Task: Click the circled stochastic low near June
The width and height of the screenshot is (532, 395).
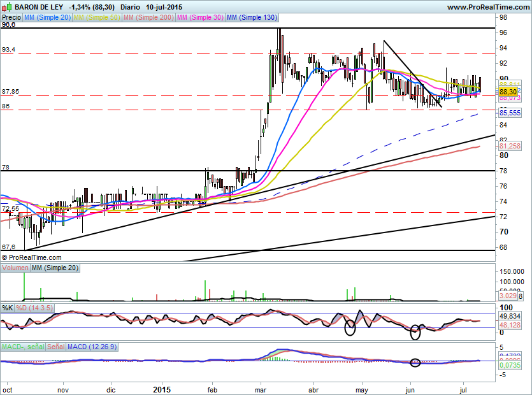Action: point(415,331)
